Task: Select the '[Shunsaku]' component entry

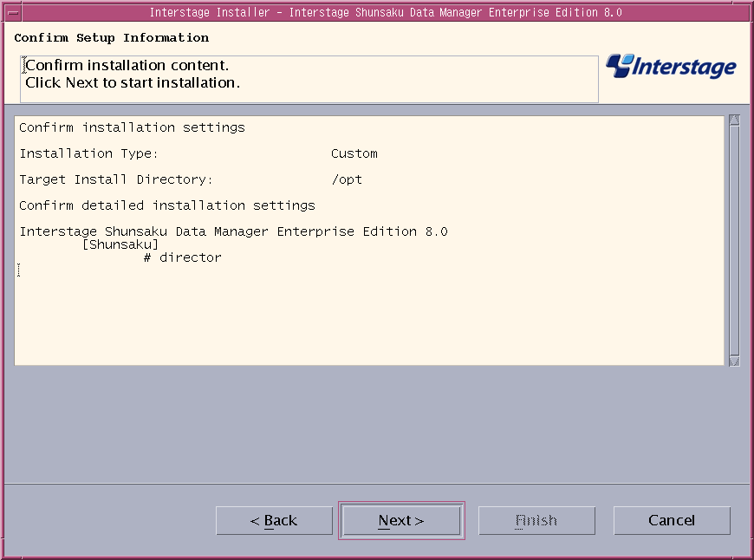Action: click(120, 244)
